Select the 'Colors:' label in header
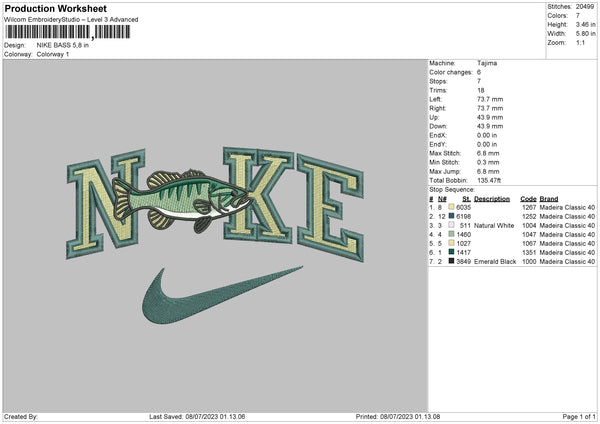The image size is (600, 424). 558,16
